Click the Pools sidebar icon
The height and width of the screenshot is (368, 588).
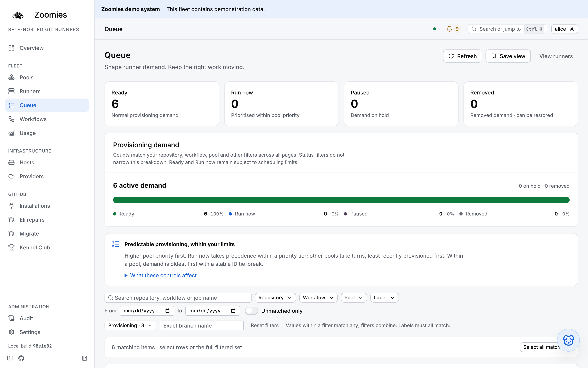click(11, 77)
